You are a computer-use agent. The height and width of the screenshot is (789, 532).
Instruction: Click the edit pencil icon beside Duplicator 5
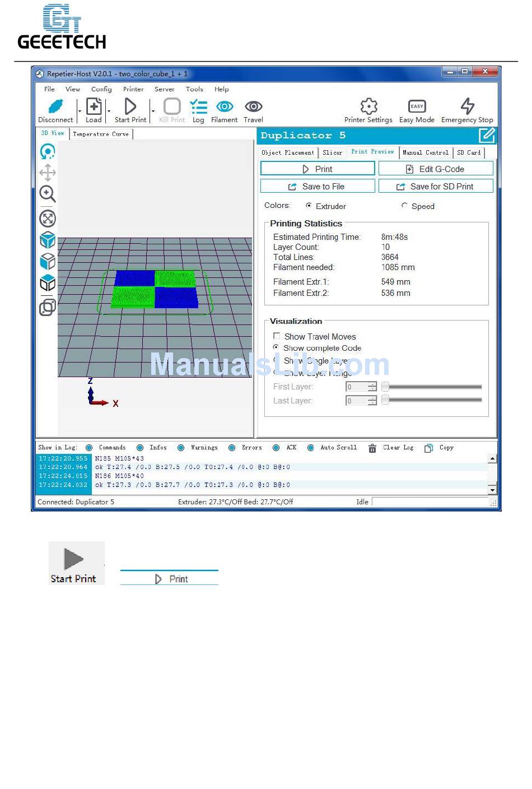(x=487, y=135)
